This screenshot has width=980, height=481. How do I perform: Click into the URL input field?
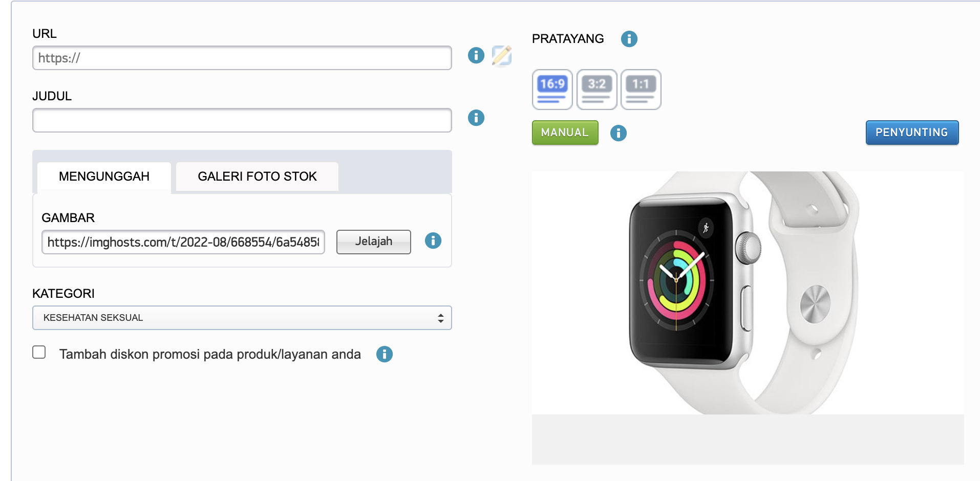[x=242, y=58]
